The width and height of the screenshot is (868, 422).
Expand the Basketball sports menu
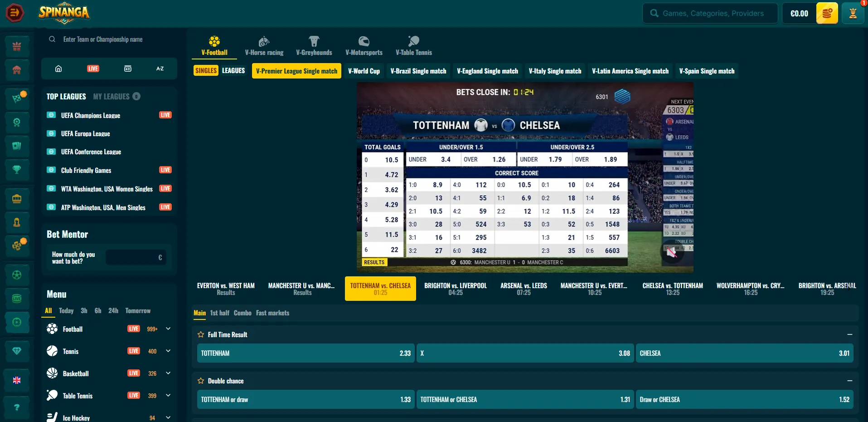(x=168, y=373)
